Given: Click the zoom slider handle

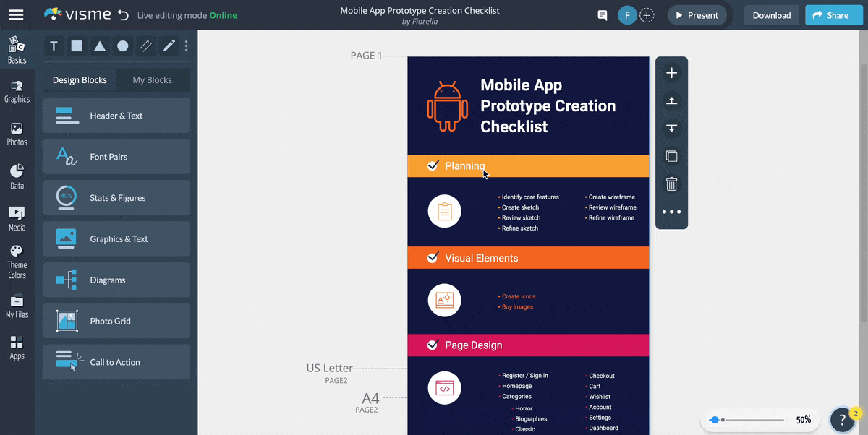Looking at the screenshot, I should coord(715,420).
